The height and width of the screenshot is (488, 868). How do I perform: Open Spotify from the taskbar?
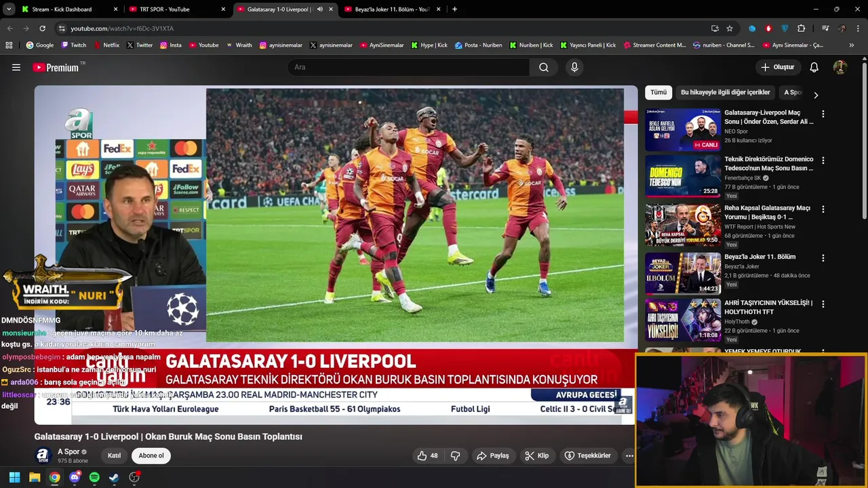pyautogui.click(x=94, y=477)
